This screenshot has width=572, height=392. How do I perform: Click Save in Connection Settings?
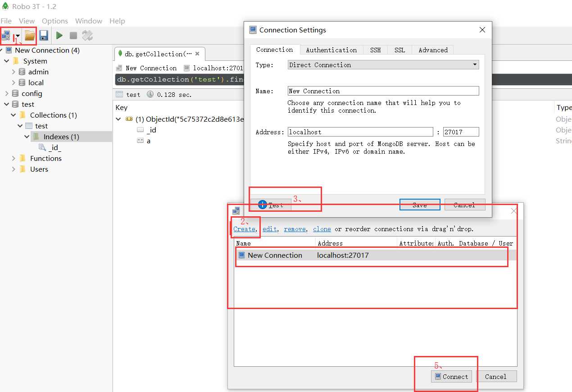point(420,205)
